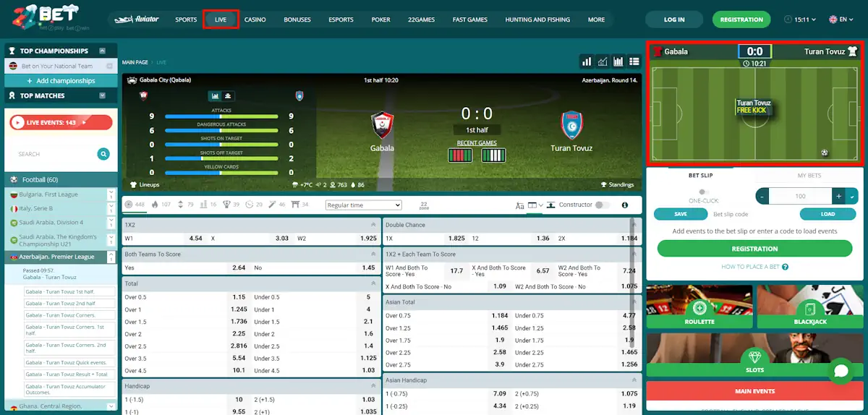Click the Turan Tovuz team crest
This screenshot has height=415, width=868.
click(571, 125)
